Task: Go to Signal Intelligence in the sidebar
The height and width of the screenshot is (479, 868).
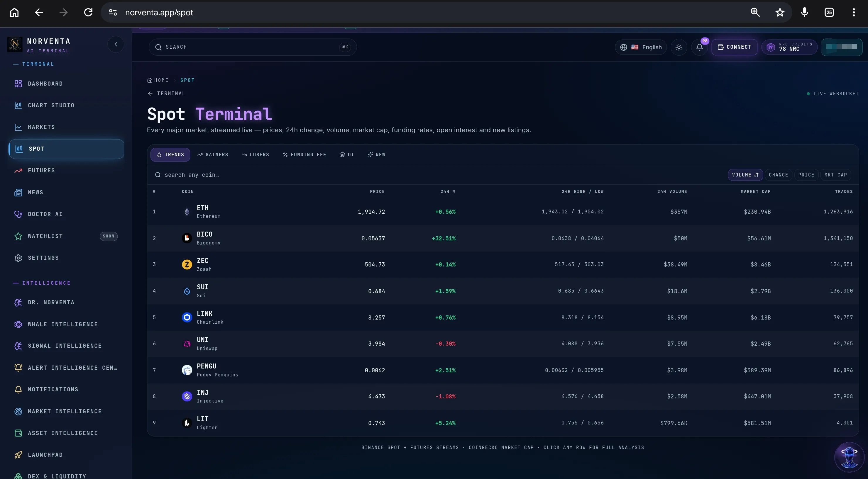Action: (x=66, y=346)
